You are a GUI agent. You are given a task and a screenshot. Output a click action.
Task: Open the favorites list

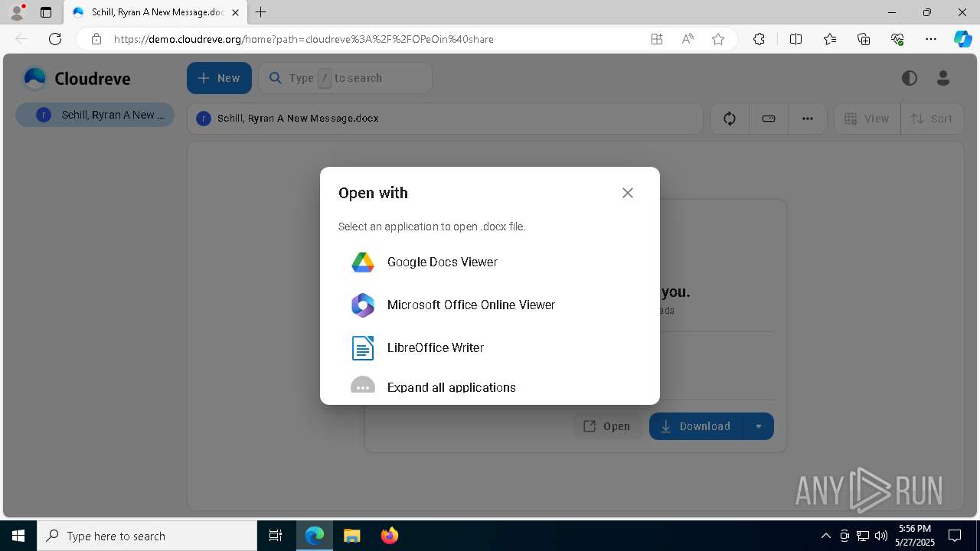pyautogui.click(x=830, y=39)
